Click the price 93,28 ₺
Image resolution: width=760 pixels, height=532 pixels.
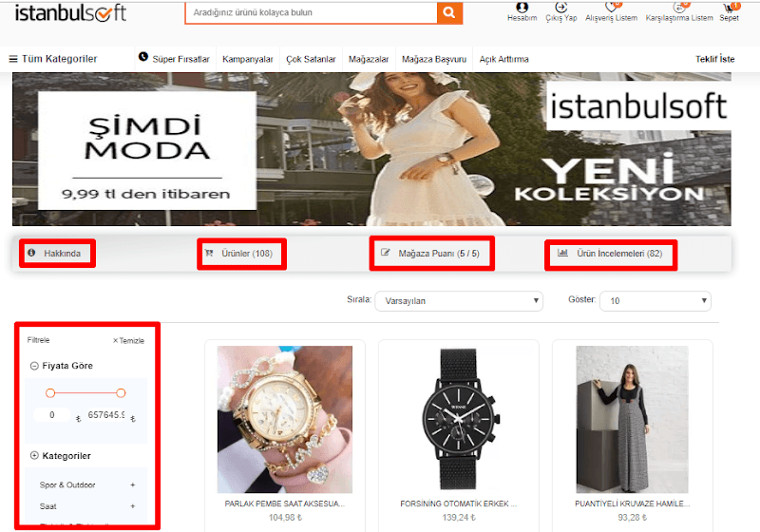click(632, 518)
